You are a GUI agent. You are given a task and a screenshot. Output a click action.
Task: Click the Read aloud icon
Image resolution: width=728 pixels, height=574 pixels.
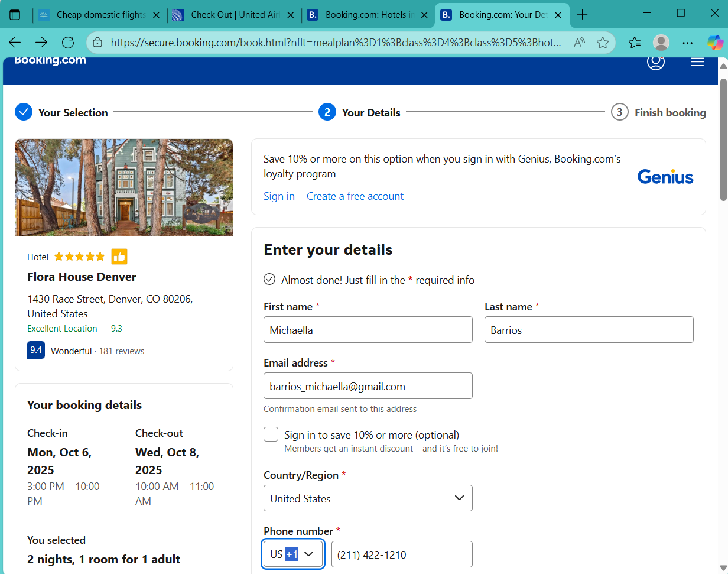point(579,42)
